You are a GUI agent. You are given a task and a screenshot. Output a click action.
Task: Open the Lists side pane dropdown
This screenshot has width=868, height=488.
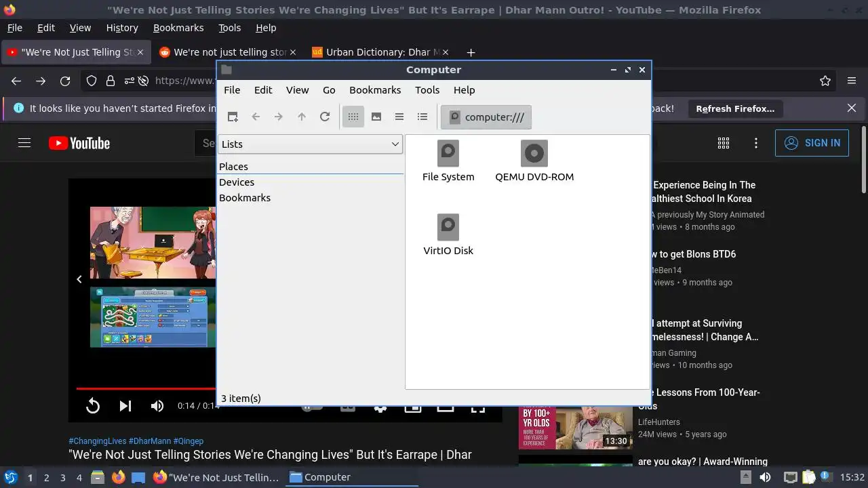(x=310, y=144)
